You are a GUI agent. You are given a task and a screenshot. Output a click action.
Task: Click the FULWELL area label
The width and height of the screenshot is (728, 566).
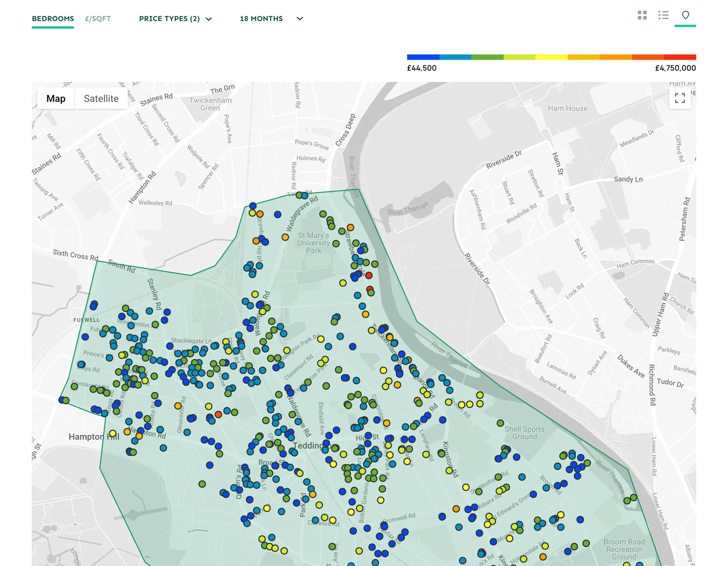coord(86,320)
